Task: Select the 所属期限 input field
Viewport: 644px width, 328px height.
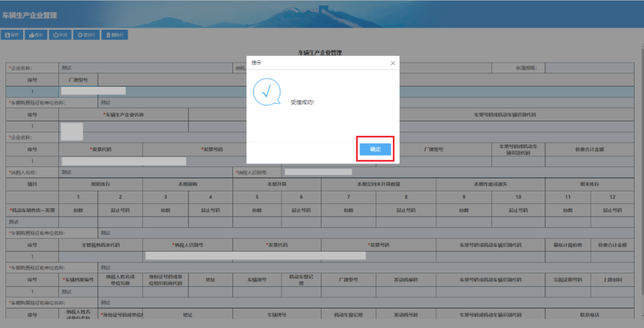Action: click(x=589, y=68)
